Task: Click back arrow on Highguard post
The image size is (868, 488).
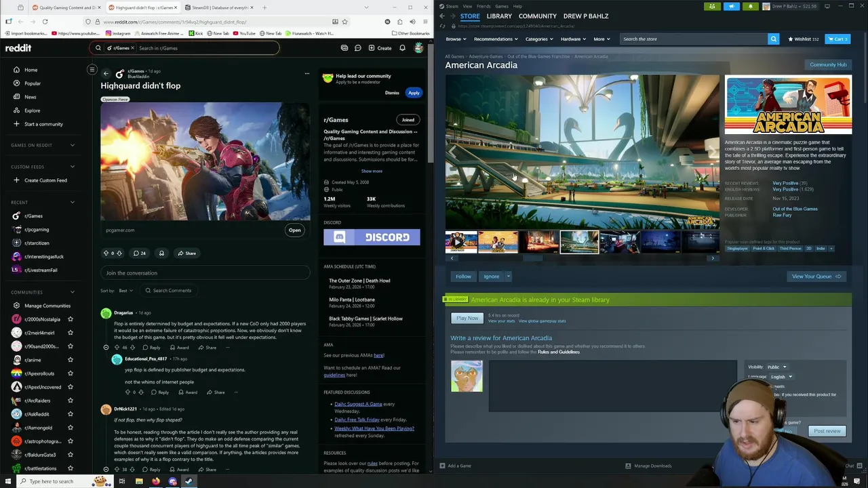Action: tap(106, 73)
